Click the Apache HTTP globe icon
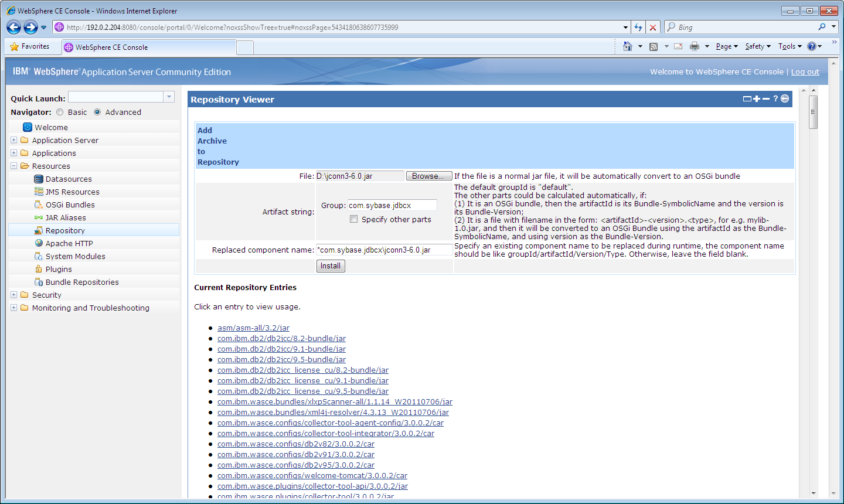The width and height of the screenshot is (844, 504). pyautogui.click(x=39, y=243)
